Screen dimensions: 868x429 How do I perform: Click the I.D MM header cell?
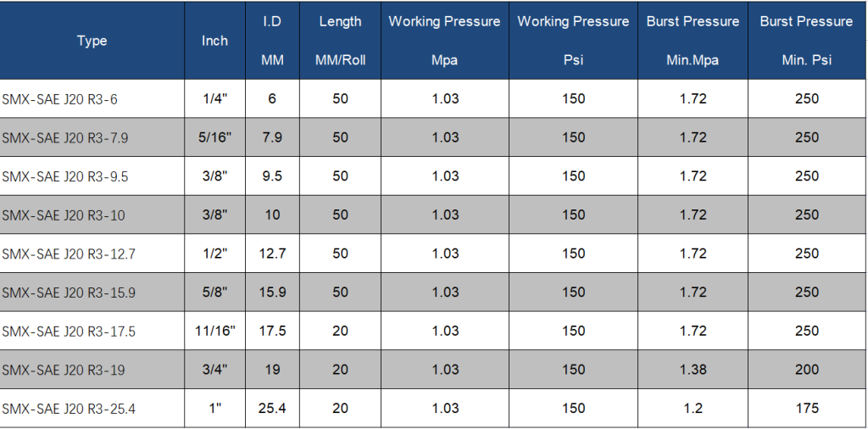tap(272, 41)
